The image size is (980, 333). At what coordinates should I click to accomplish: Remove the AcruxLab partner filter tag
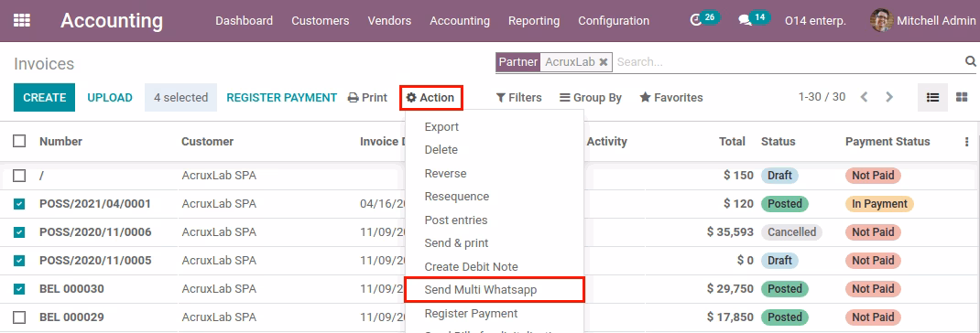pos(604,62)
